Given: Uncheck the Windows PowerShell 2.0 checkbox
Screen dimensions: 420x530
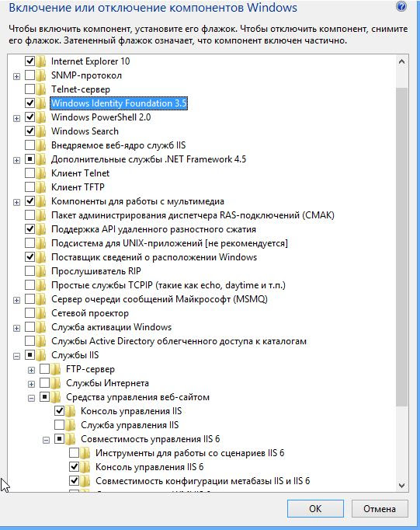Looking at the screenshot, I should pos(30,117).
